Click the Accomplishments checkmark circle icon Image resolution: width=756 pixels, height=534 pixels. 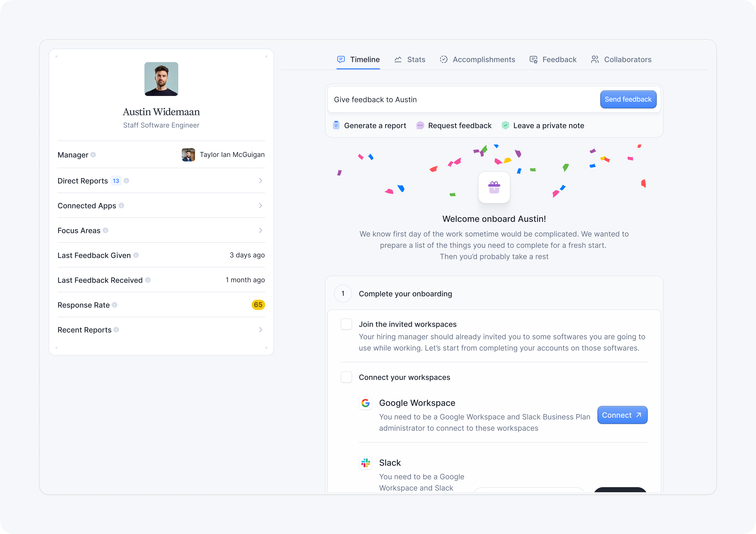[444, 59]
